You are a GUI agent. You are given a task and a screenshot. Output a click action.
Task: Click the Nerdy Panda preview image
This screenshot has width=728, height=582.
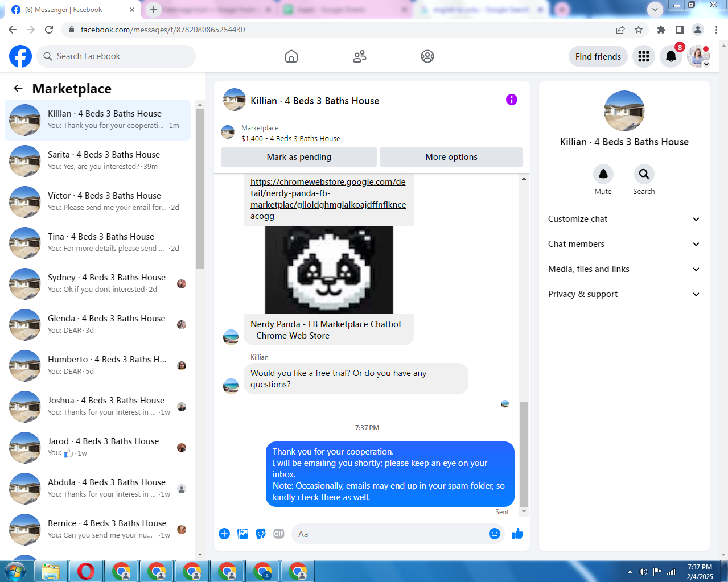point(329,270)
